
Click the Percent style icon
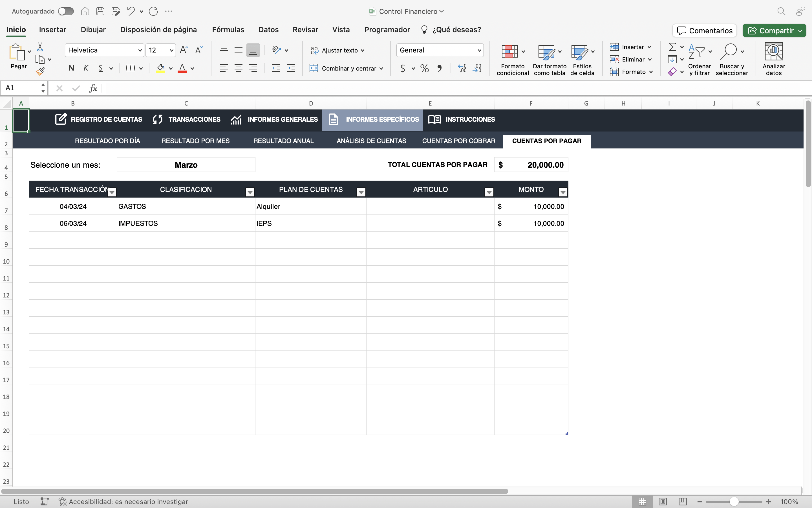(424, 69)
